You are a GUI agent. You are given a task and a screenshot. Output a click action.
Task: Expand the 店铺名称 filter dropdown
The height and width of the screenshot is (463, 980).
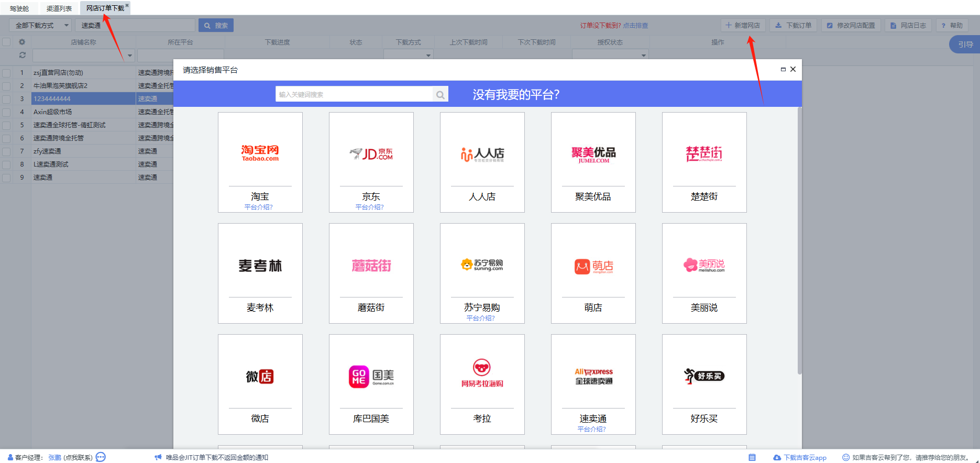(130, 55)
